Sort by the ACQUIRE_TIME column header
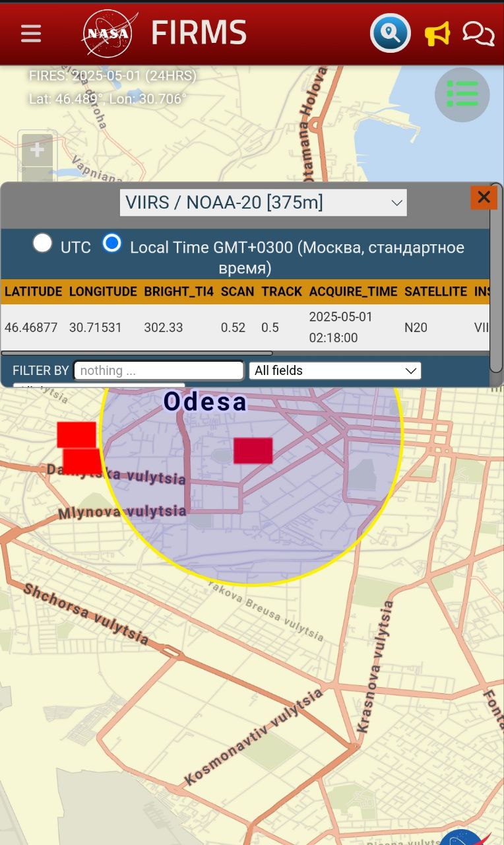The width and height of the screenshot is (504, 845). [x=353, y=291]
